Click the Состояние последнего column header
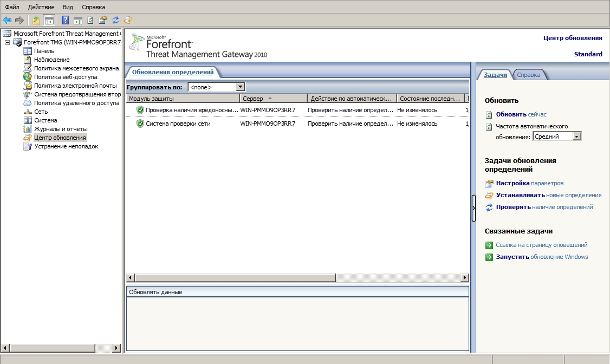Viewport: 610px width, 364px height. pos(431,99)
